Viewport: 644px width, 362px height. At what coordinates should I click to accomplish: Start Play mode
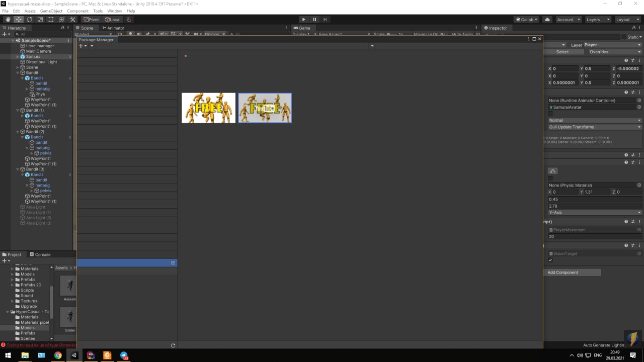(303, 20)
